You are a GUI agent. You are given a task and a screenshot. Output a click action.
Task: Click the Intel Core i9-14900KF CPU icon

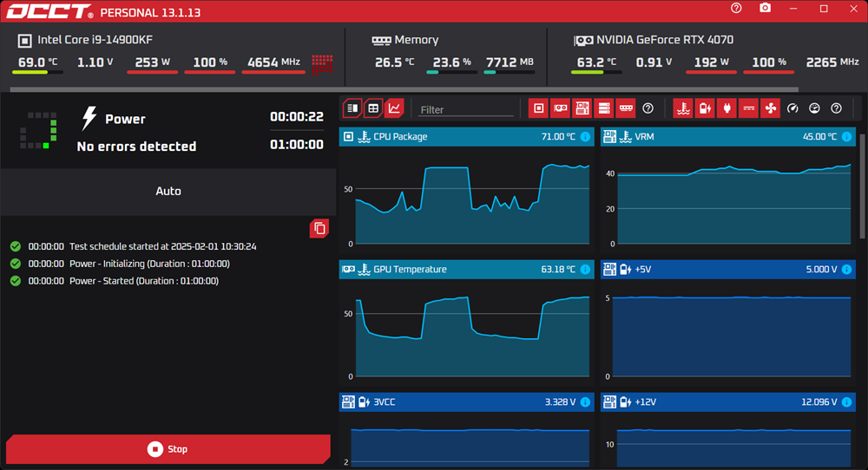click(x=25, y=41)
